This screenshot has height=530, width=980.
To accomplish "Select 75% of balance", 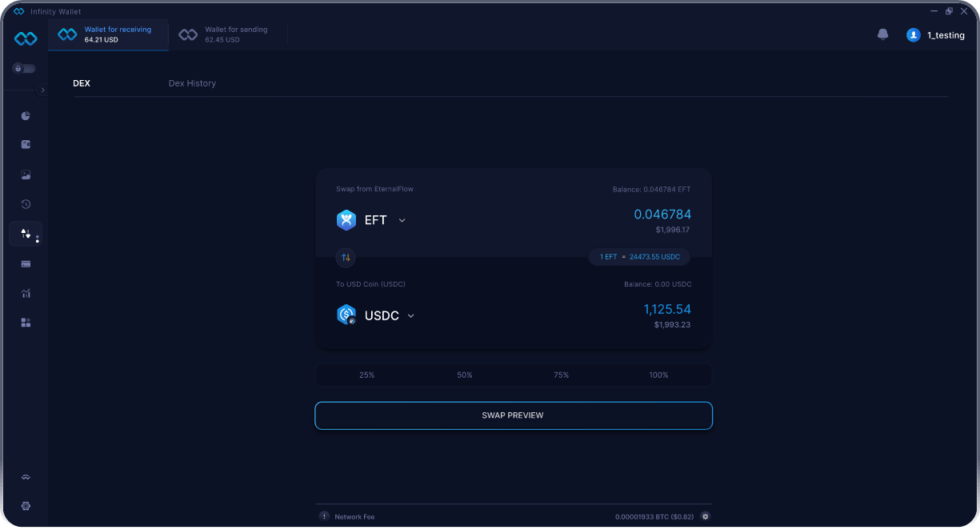I will point(562,375).
